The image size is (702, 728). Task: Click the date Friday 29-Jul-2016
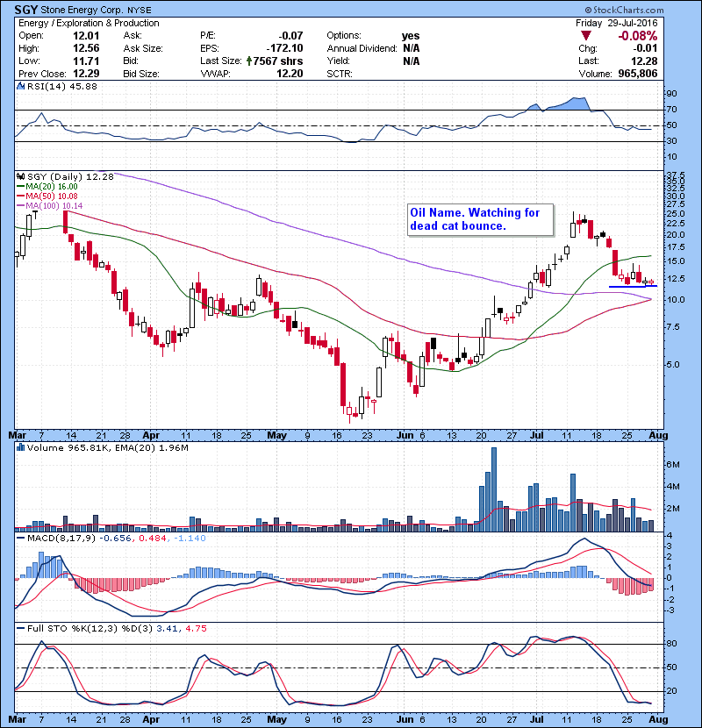coord(617,23)
